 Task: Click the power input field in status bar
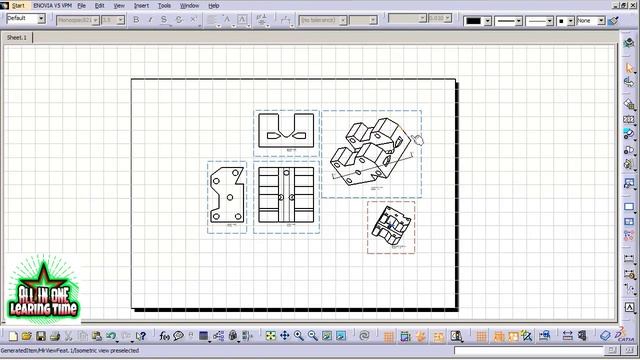pyautogui.click(x=528, y=350)
